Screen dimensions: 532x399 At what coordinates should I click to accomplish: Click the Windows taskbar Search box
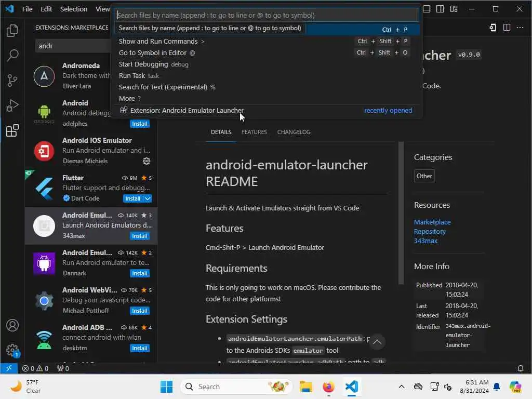236,387
